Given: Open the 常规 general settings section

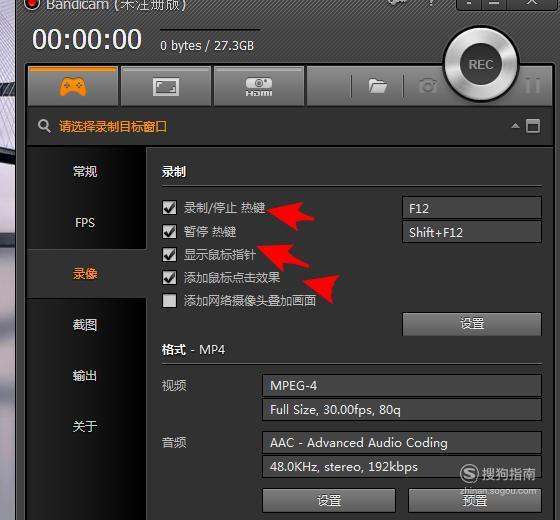Looking at the screenshot, I should click(85, 172).
